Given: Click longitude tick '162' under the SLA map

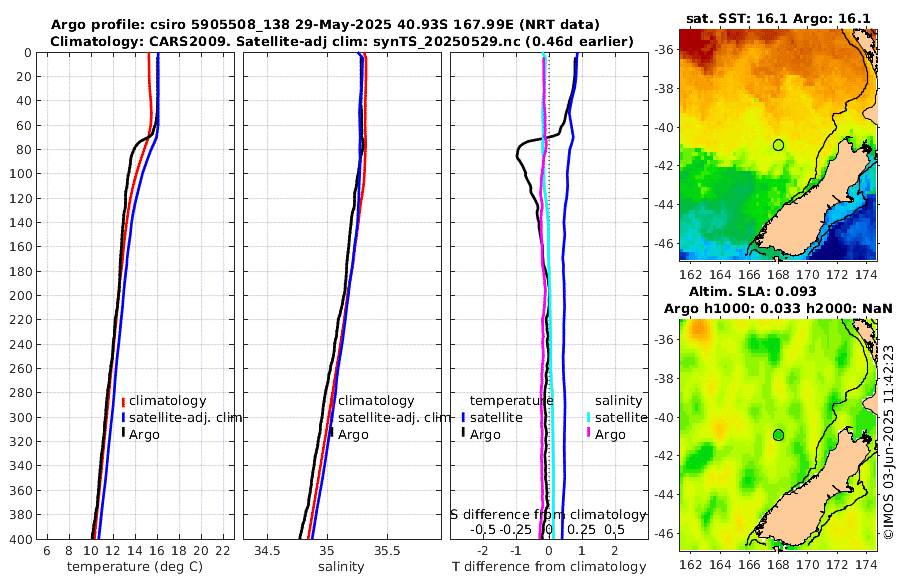Looking at the screenshot, I should [690, 565].
